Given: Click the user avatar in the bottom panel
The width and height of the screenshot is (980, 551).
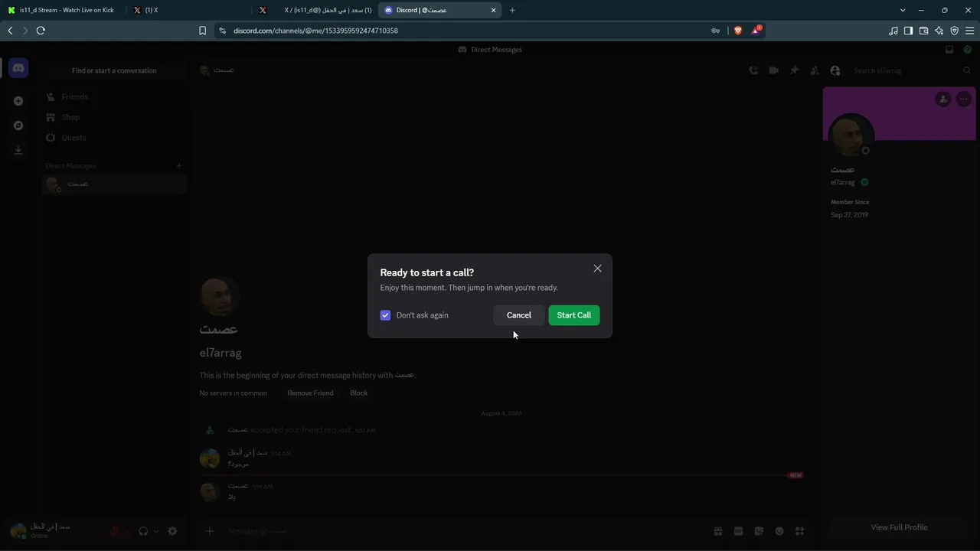Looking at the screenshot, I should click(x=18, y=530).
